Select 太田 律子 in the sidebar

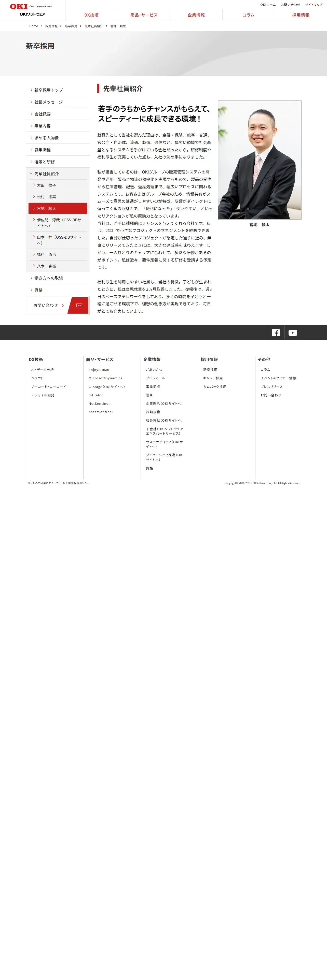pos(58,185)
